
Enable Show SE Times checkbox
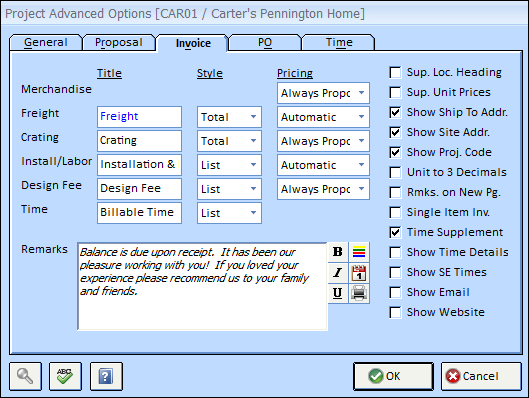[395, 272]
